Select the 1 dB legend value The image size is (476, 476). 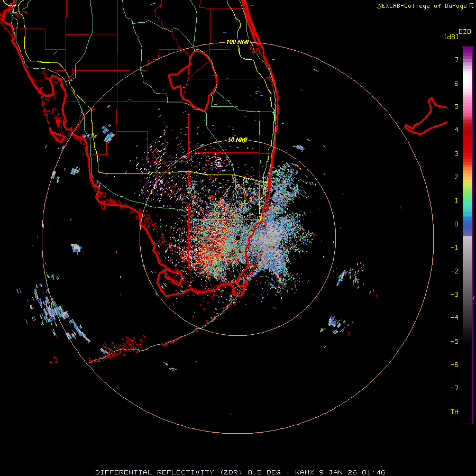[456, 200]
